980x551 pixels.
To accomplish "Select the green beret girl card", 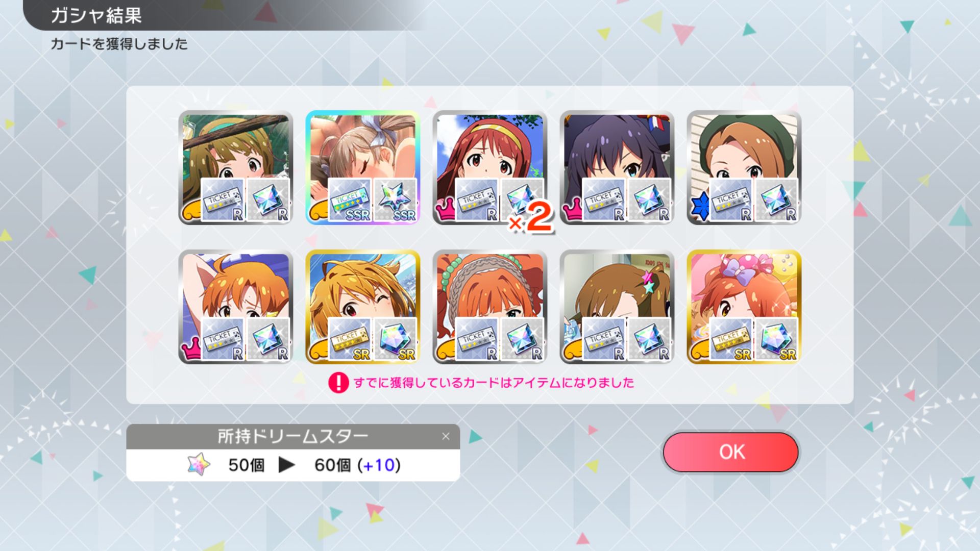I will click(744, 167).
